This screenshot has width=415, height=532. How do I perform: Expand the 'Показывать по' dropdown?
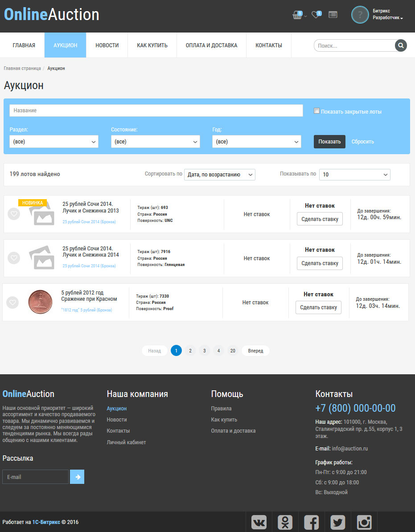point(354,175)
